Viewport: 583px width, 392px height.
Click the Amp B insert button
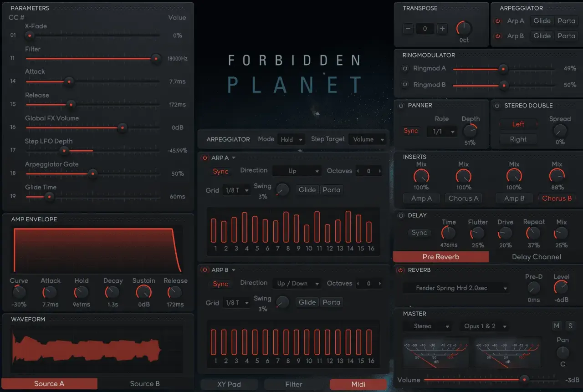[x=514, y=199]
